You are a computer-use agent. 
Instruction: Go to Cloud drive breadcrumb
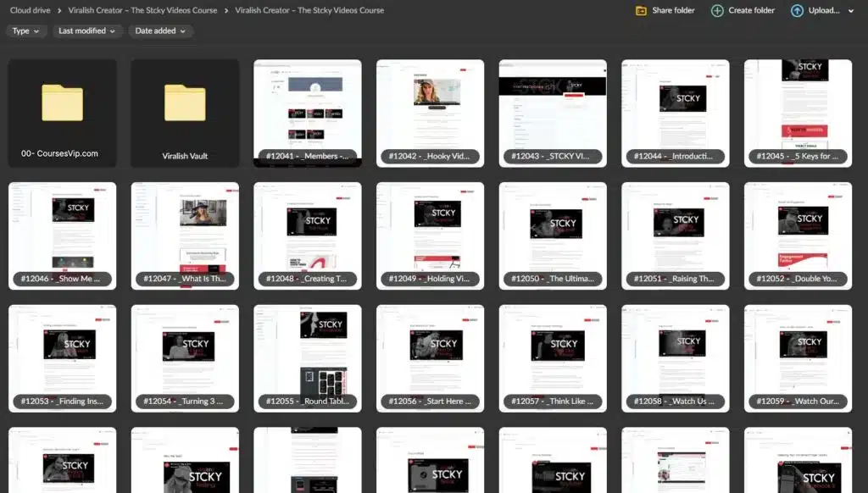point(30,10)
